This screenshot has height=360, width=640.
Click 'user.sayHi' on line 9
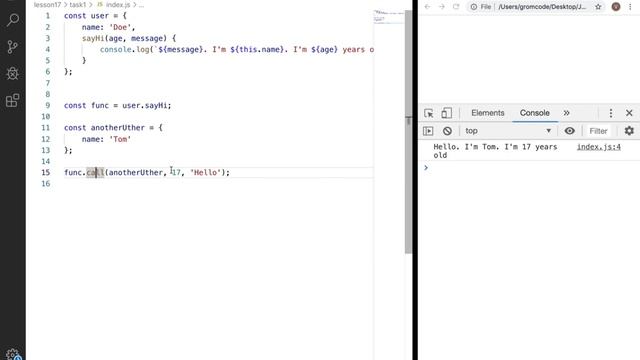144,105
